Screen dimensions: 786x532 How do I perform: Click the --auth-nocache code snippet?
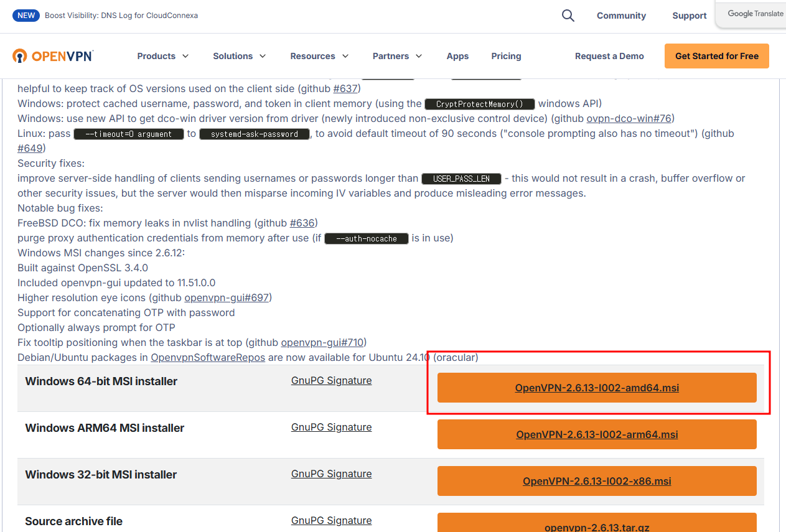367,238
